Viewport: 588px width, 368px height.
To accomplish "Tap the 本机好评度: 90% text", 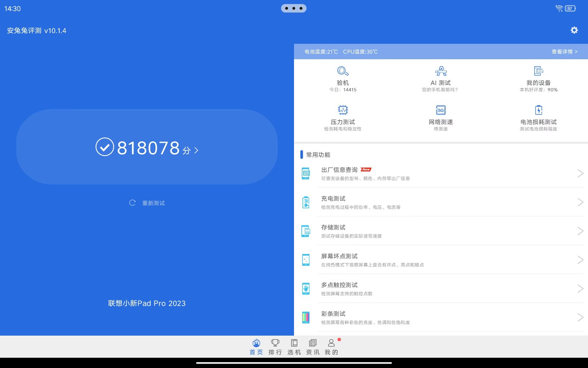I will tap(538, 90).
